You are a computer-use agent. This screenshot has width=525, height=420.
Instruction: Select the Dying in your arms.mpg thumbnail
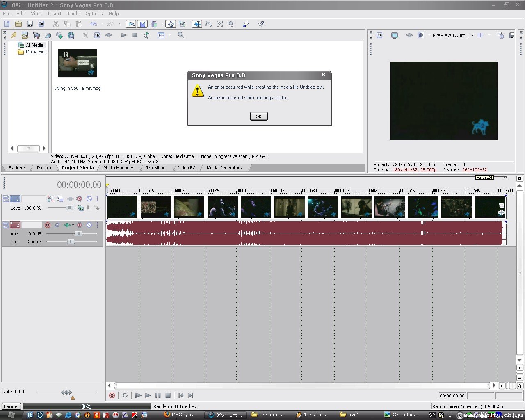(78, 63)
